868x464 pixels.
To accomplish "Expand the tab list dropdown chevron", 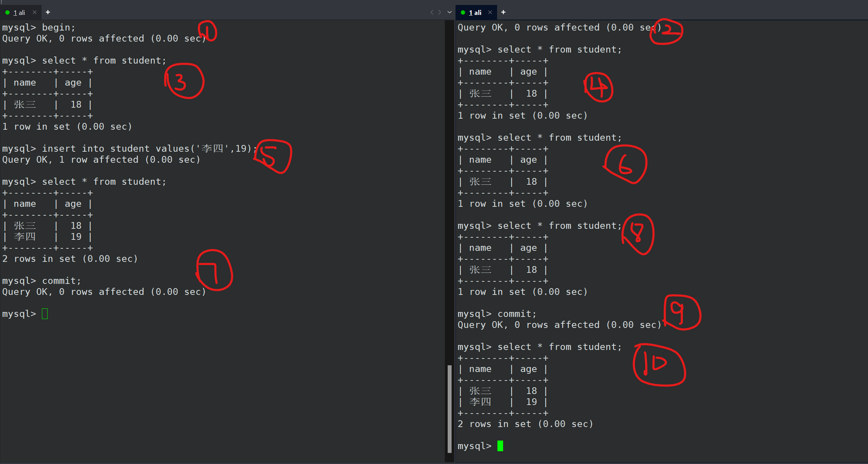I will click(x=449, y=12).
